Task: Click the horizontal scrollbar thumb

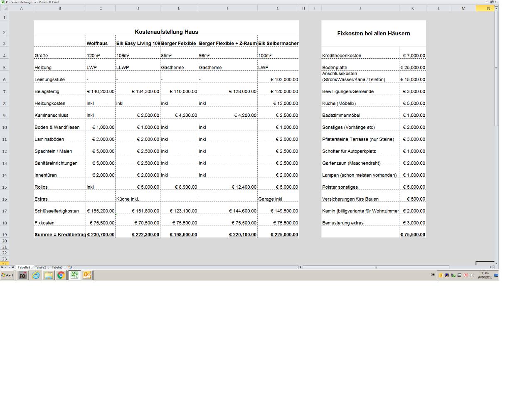Action: (x=376, y=267)
